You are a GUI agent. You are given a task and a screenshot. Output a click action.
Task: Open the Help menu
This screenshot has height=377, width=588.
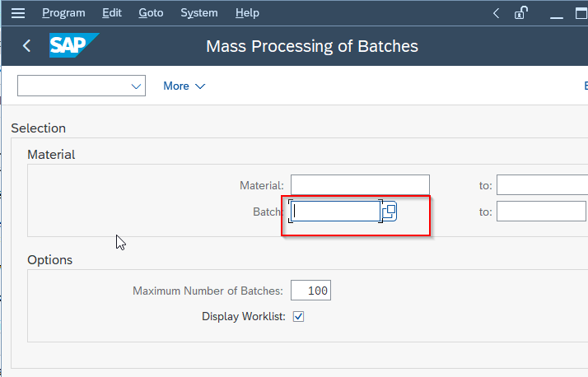pos(247,12)
